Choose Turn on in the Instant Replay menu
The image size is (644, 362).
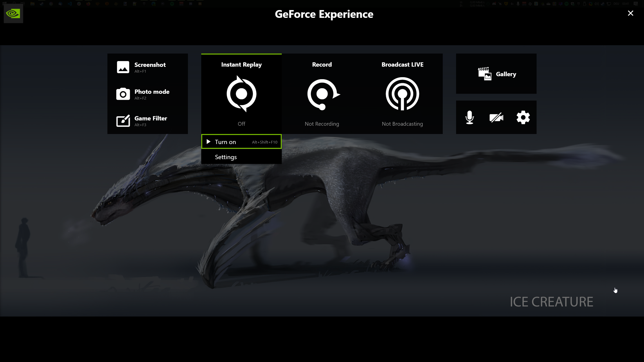tap(242, 142)
